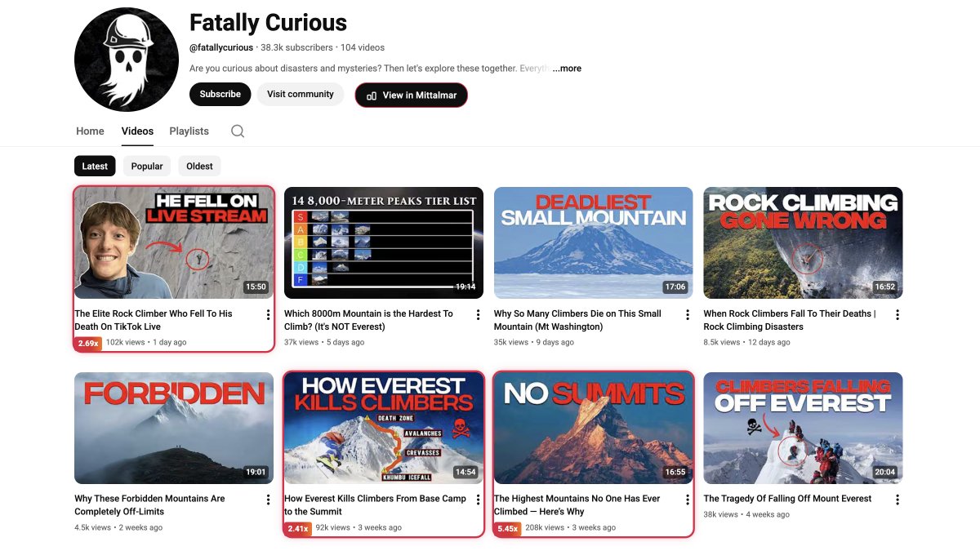Image resolution: width=980 pixels, height=551 pixels.
Task: Select the Latest sort chip
Action: point(95,167)
